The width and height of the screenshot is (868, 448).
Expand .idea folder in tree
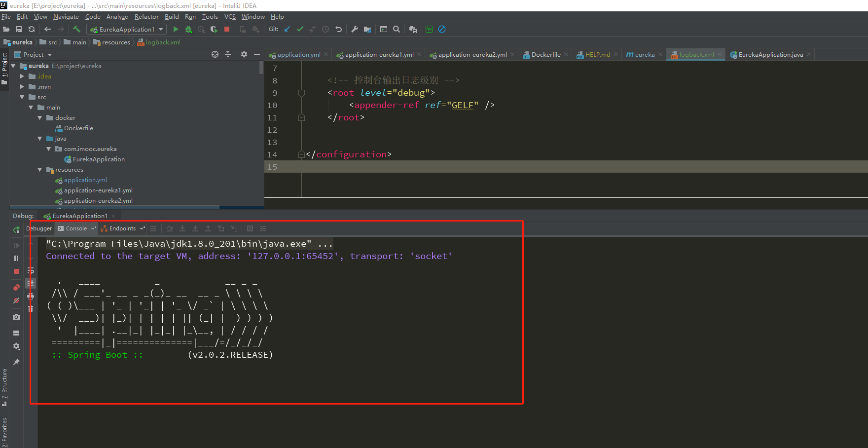22,76
